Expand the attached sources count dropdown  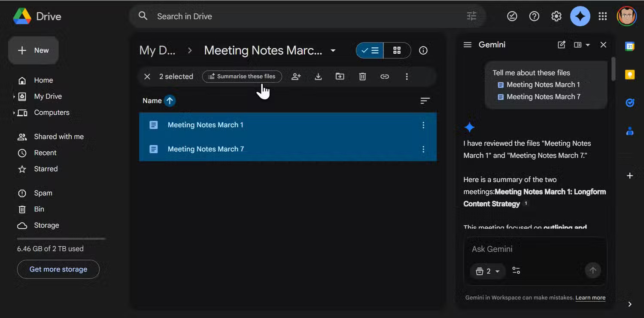488,271
